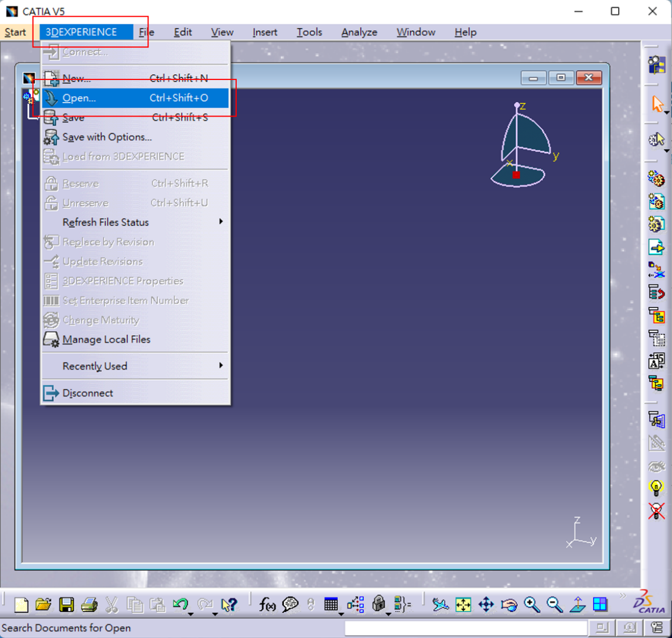Select the Pan four-arrow icon

pyautogui.click(x=486, y=604)
